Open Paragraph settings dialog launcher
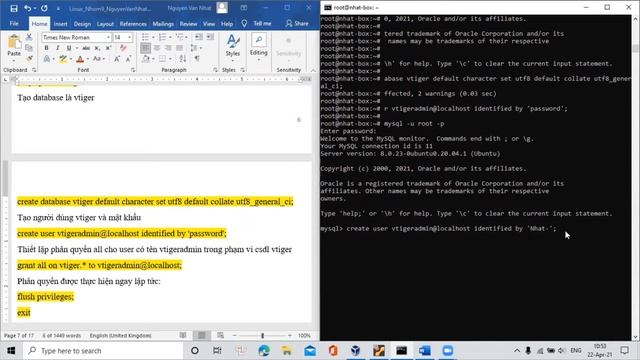 pyautogui.click(x=215, y=70)
